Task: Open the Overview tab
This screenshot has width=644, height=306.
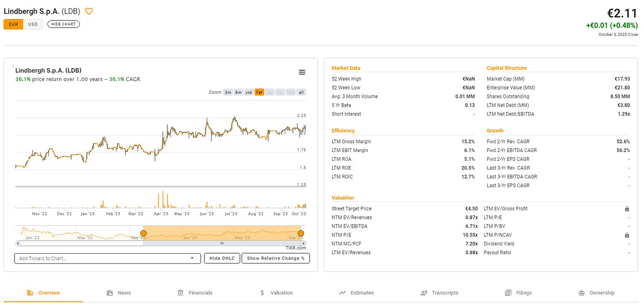Action: [x=43, y=293]
